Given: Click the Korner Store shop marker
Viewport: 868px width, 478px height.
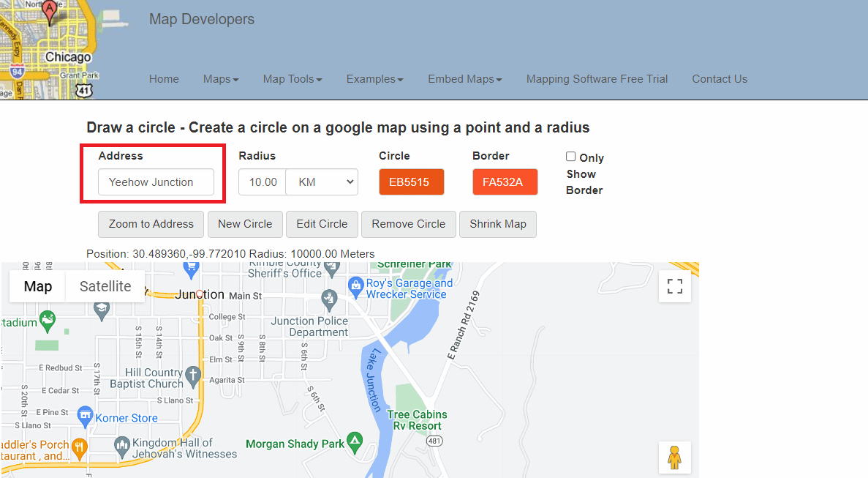Looking at the screenshot, I should point(85,417).
